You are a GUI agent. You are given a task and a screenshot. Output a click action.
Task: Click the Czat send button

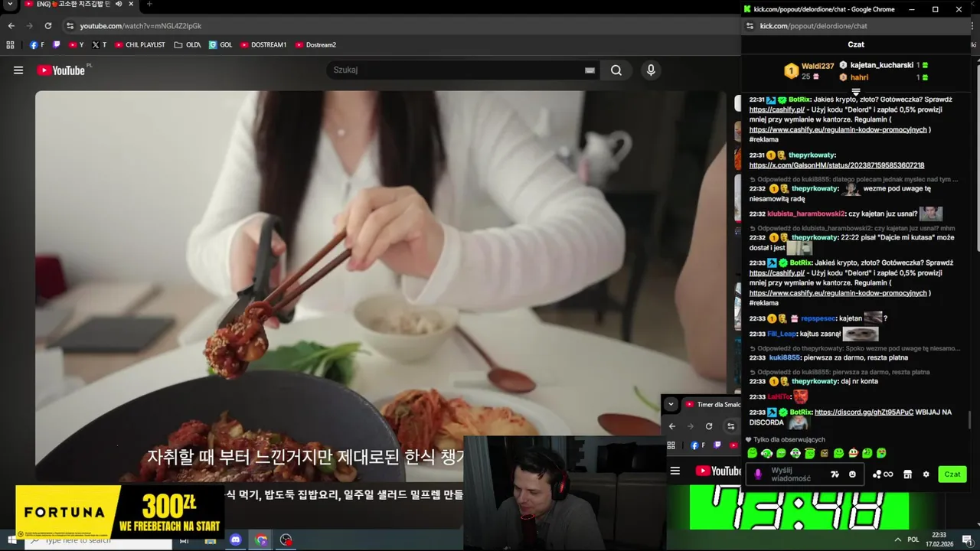point(952,474)
